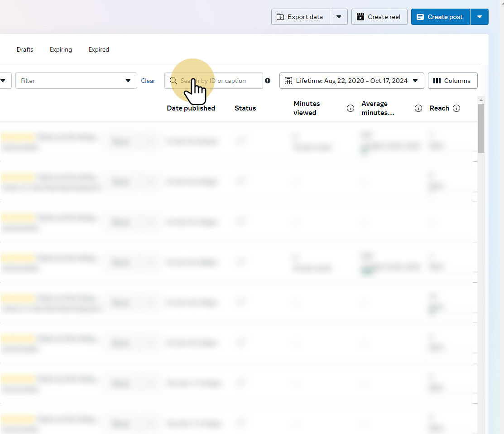Image resolution: width=504 pixels, height=434 pixels.
Task: Expand the Create post dropdown arrow
Action: 480,17
